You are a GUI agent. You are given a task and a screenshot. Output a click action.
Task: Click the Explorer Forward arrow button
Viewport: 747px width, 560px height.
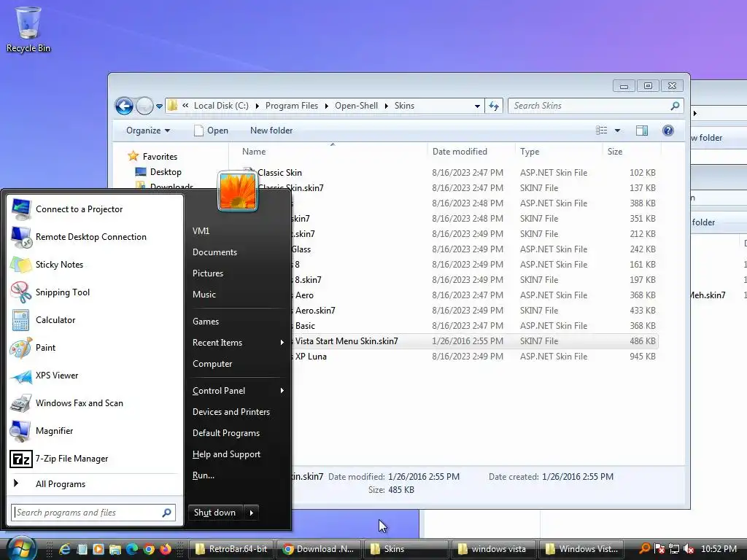[144, 106]
